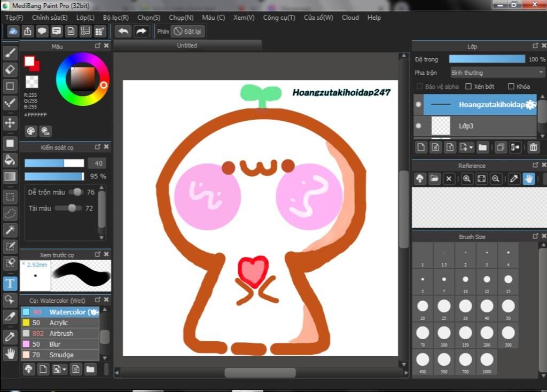Add a folder in the Lớp panel
Viewport: 547px width, 392px height.
click(482, 147)
